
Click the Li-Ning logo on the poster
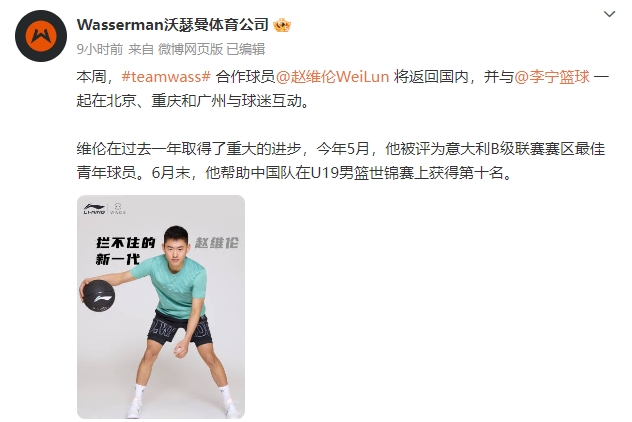94,209
